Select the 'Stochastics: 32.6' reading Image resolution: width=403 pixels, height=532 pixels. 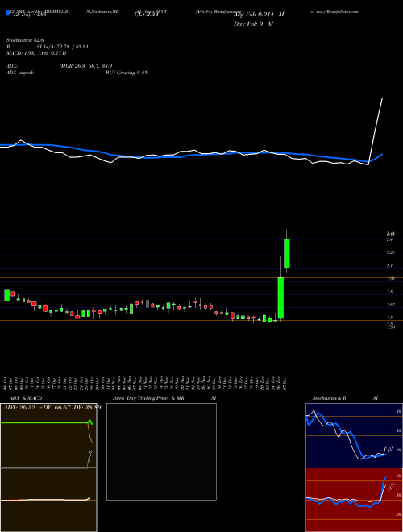click(x=25, y=40)
